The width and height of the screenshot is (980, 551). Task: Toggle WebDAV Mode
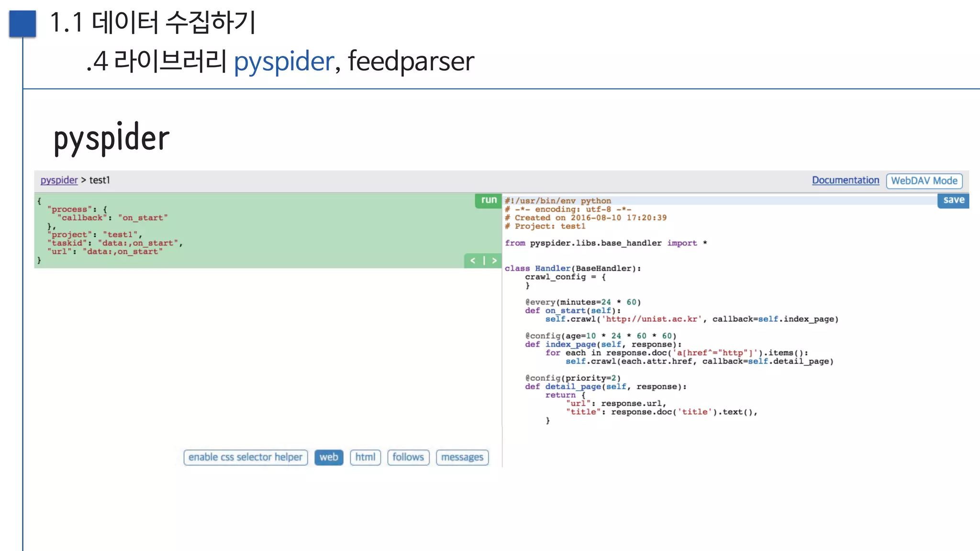924,181
